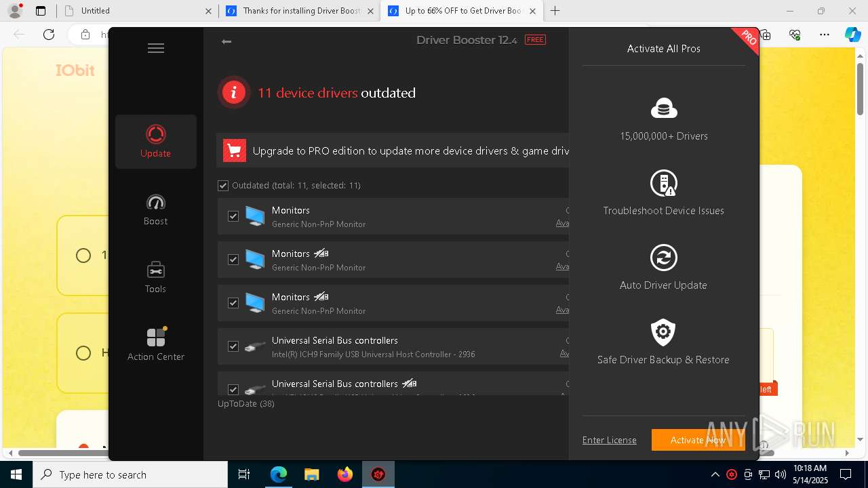868x488 pixels.
Task: Switch to the Untitled browser tab
Action: 138,11
